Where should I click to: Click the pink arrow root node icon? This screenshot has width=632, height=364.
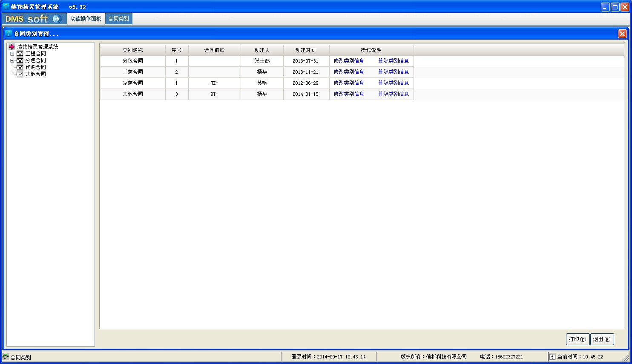click(11, 47)
